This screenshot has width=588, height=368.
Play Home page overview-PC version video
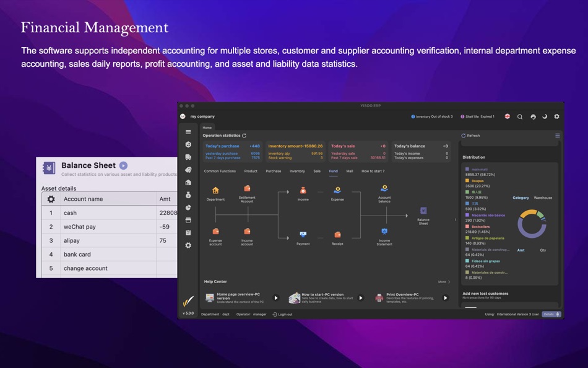tap(276, 298)
